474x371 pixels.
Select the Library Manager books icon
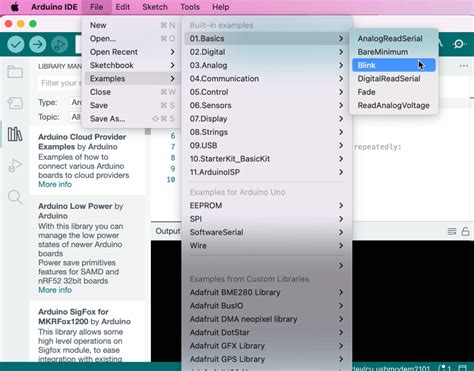15,134
